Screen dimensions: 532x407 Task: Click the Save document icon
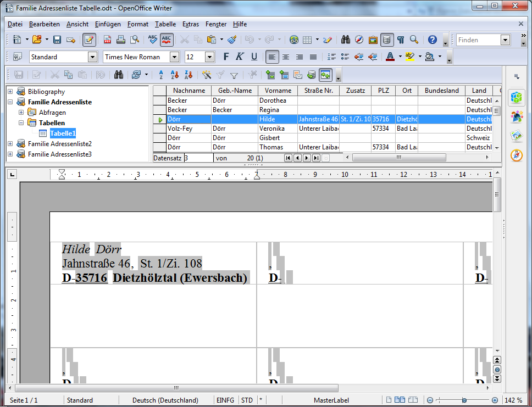click(x=57, y=40)
